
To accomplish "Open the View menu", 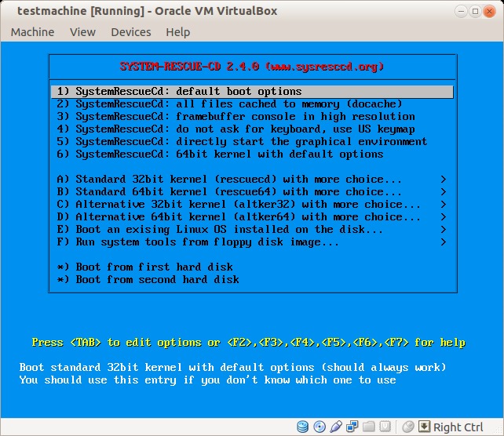I will 82,32.
